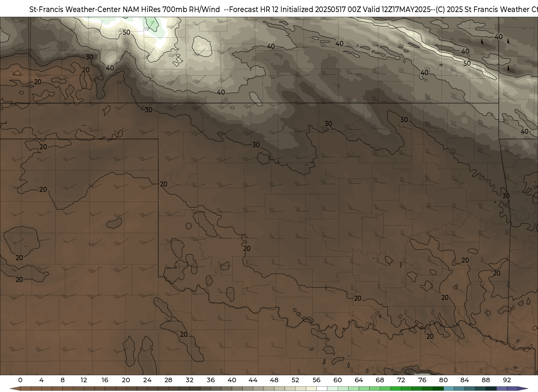Pick the steel blue swatch right of label 80
Screen dimensions: 538x392
(449, 389)
